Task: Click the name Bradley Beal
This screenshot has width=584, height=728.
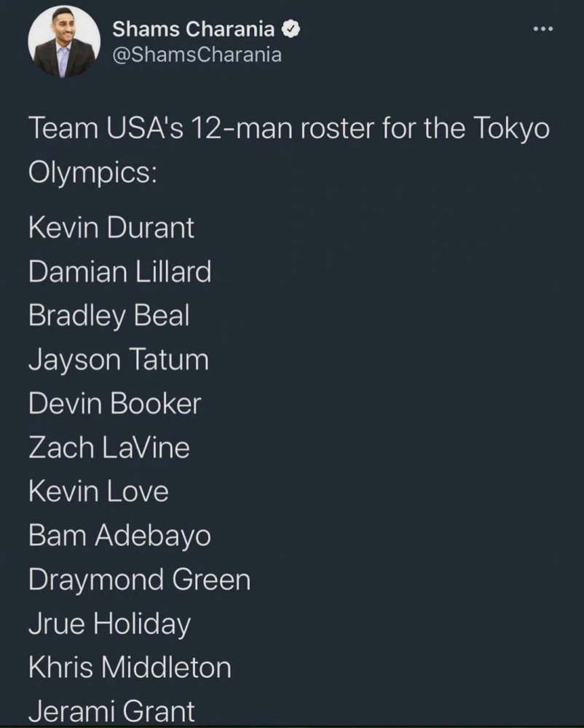Action: (109, 316)
